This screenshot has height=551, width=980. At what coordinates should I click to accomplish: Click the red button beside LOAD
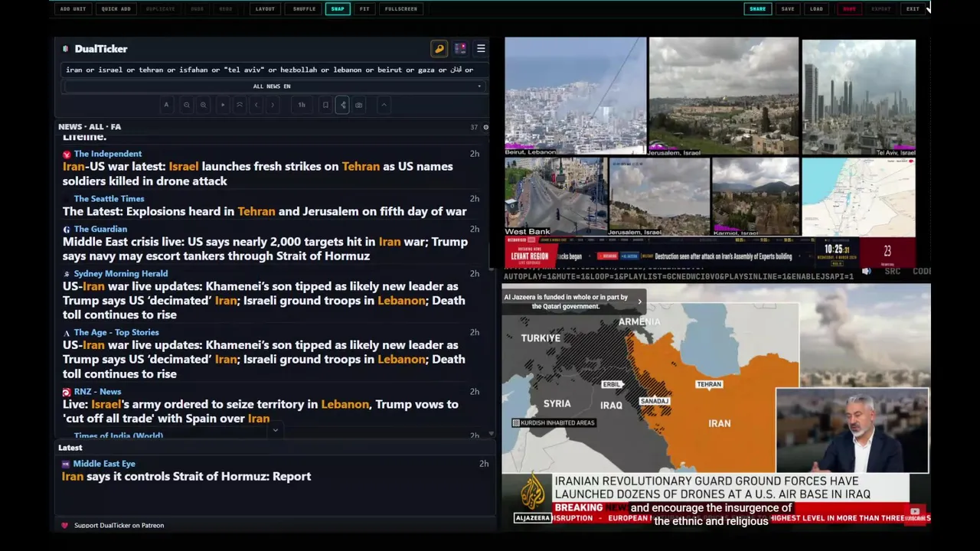pos(849,8)
